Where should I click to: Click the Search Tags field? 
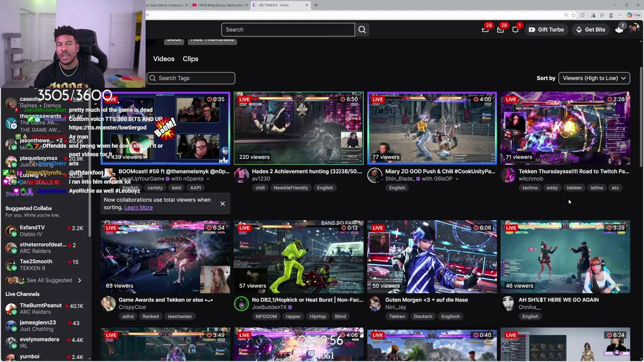pos(191,78)
